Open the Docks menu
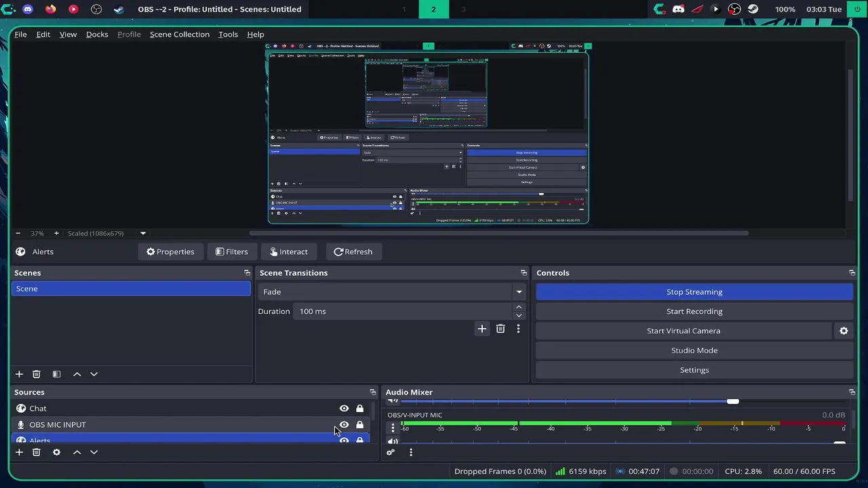This screenshot has width=868, height=488. 97,35
